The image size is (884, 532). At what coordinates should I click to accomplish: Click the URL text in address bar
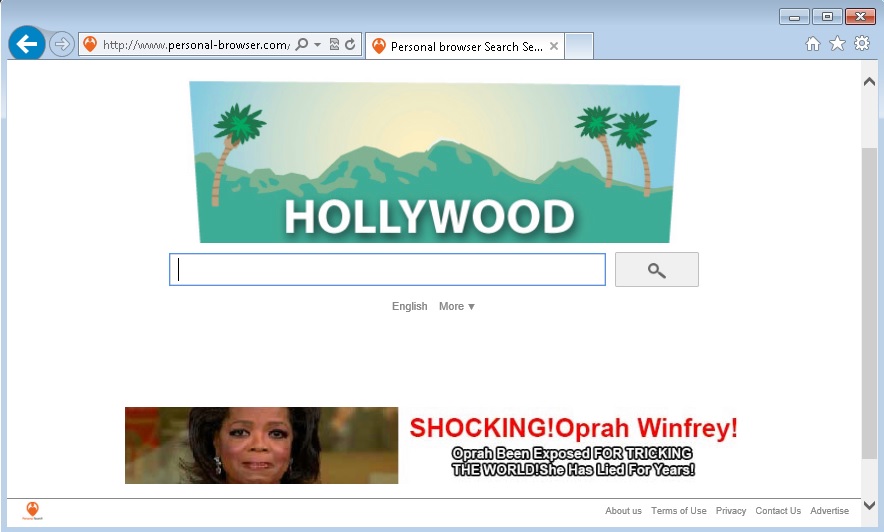[x=196, y=45]
